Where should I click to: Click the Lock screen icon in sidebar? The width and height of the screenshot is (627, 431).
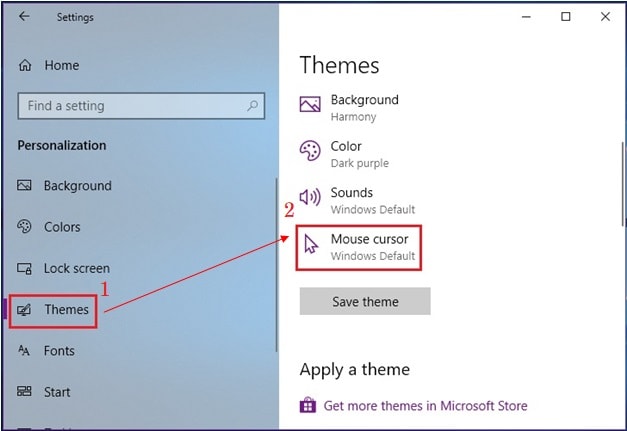24,268
